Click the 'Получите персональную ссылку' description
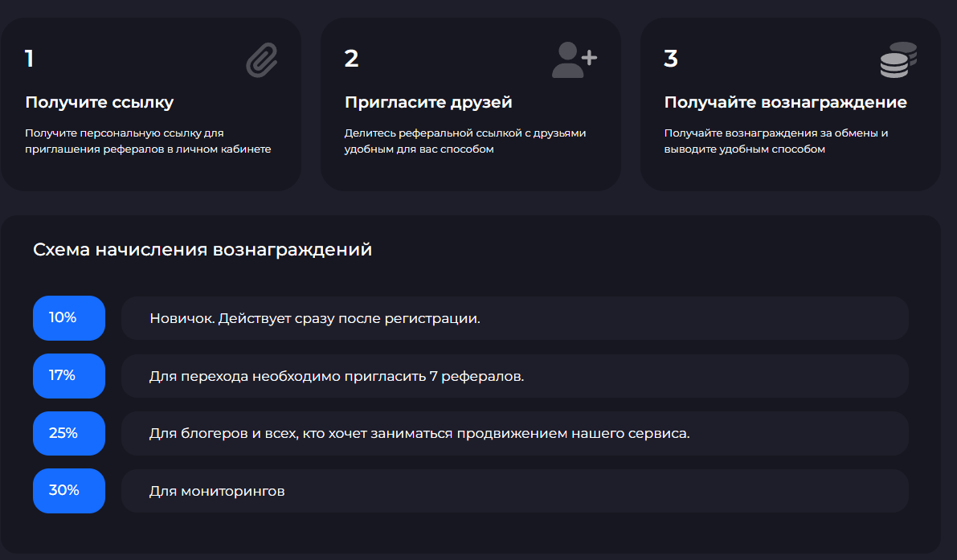This screenshot has height=560, width=957. point(149,141)
